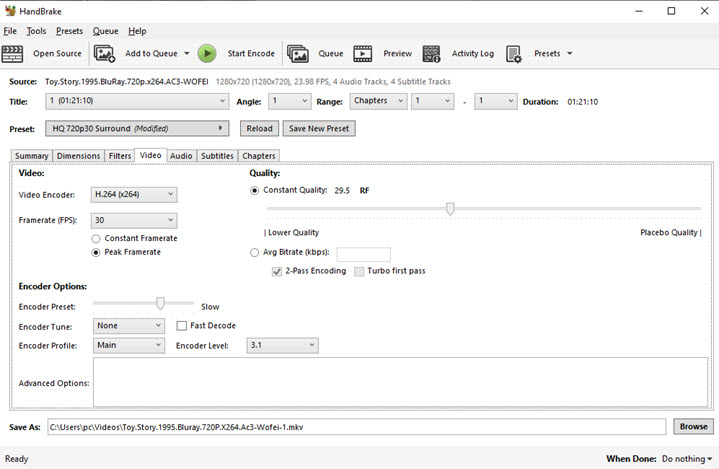Open the Help menu
The height and width of the screenshot is (469, 719).
click(137, 31)
